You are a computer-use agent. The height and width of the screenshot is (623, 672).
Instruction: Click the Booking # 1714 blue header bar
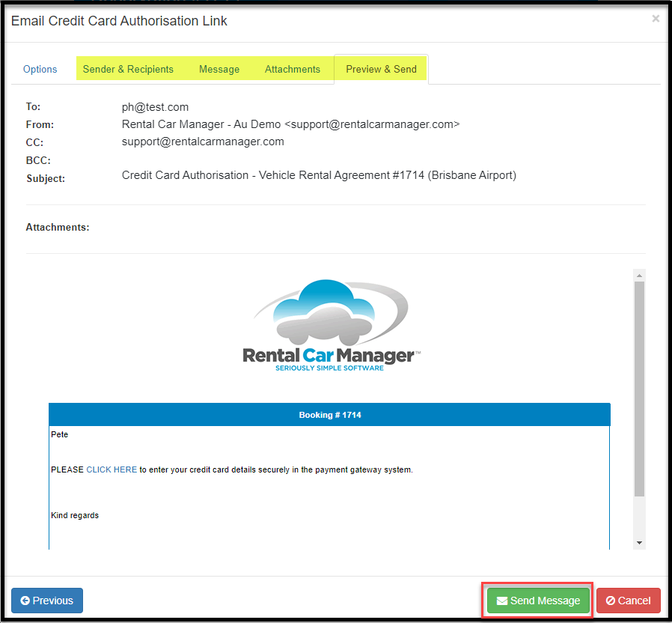(x=329, y=415)
